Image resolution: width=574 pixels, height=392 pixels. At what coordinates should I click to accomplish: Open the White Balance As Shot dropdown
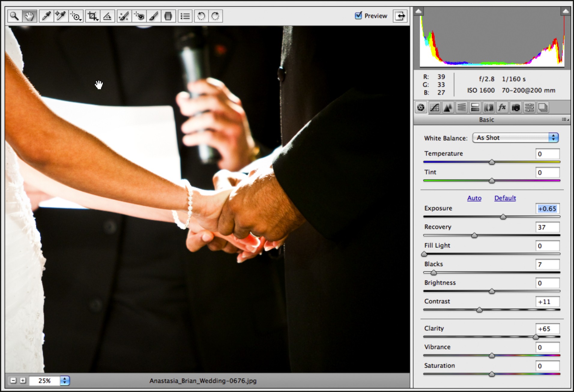pyautogui.click(x=515, y=138)
